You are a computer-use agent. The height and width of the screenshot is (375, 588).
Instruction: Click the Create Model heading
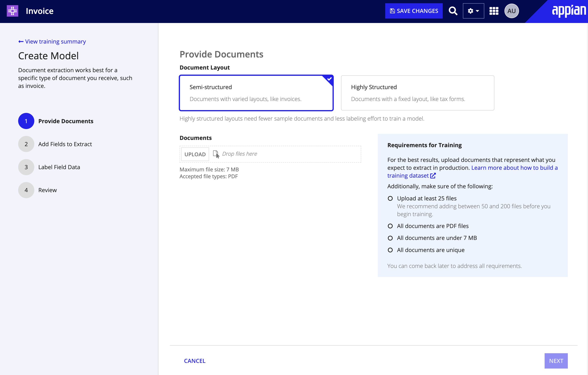tap(48, 56)
